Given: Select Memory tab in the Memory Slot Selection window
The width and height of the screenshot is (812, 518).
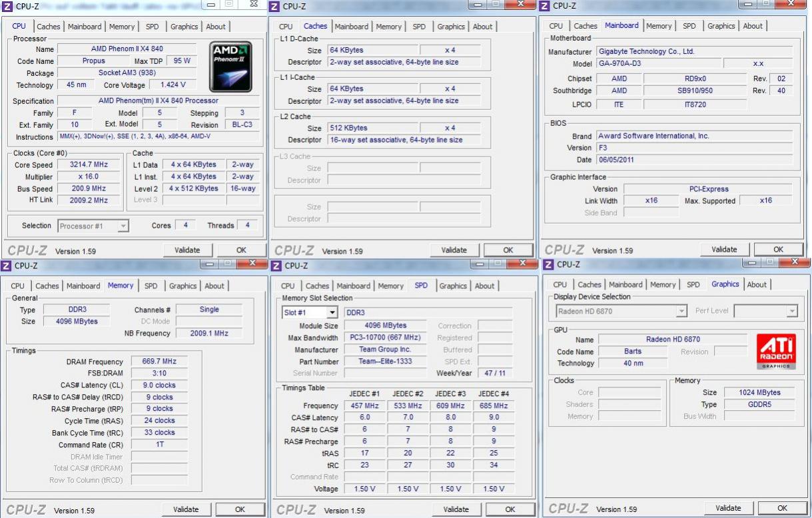Looking at the screenshot, I should pyautogui.click(x=390, y=286).
